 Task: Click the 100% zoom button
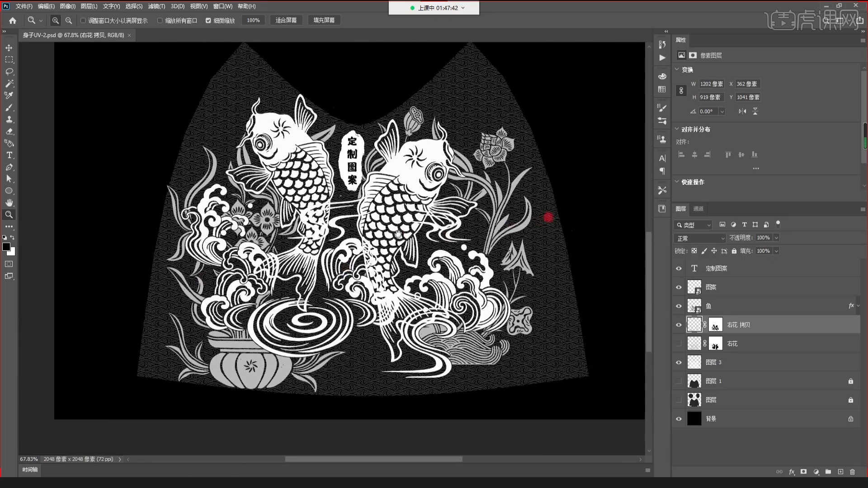point(253,20)
